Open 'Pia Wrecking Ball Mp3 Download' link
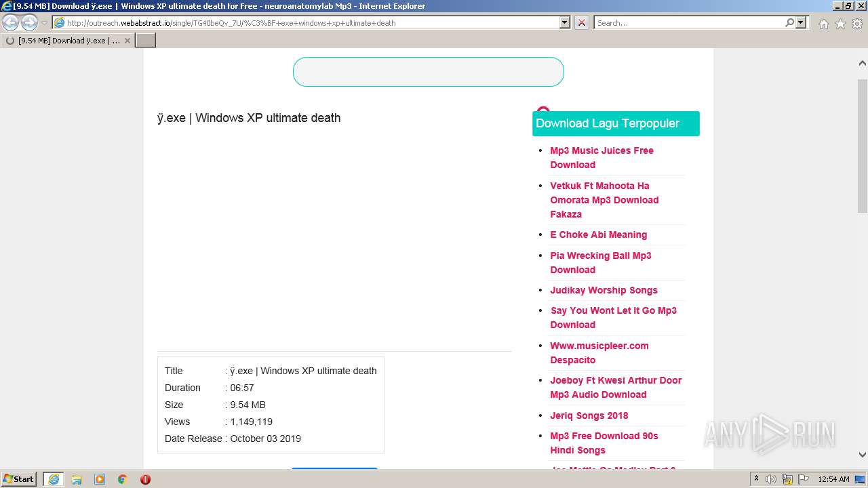The height and width of the screenshot is (488, 868). tap(600, 262)
